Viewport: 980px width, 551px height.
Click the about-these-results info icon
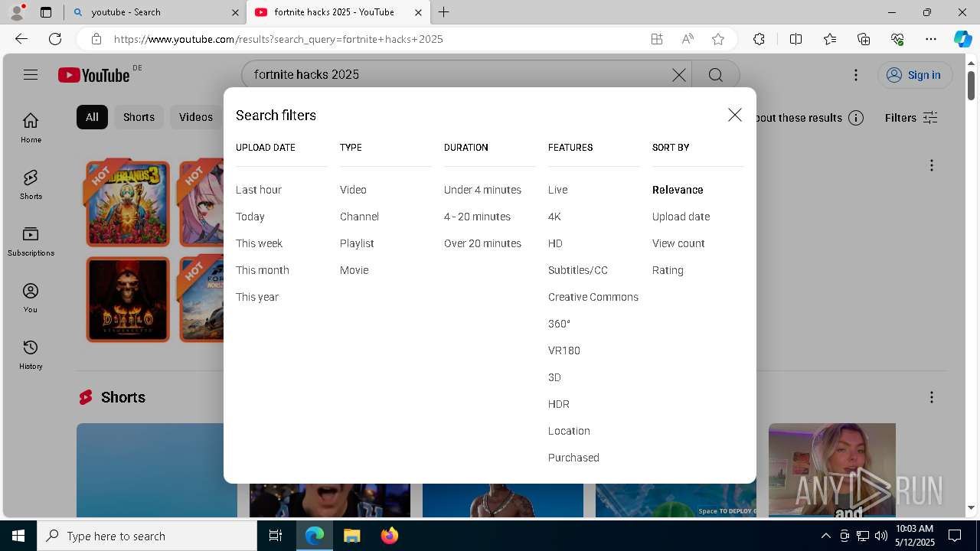click(x=856, y=118)
